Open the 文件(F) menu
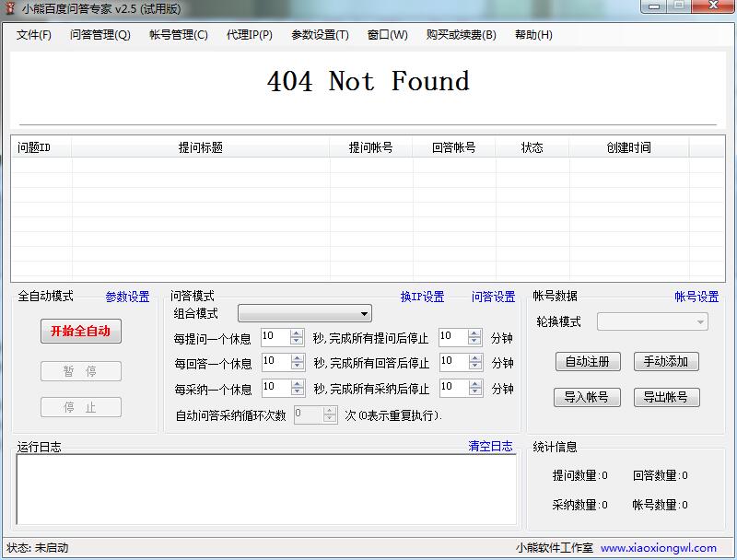This screenshot has height=560, width=737. (33, 34)
